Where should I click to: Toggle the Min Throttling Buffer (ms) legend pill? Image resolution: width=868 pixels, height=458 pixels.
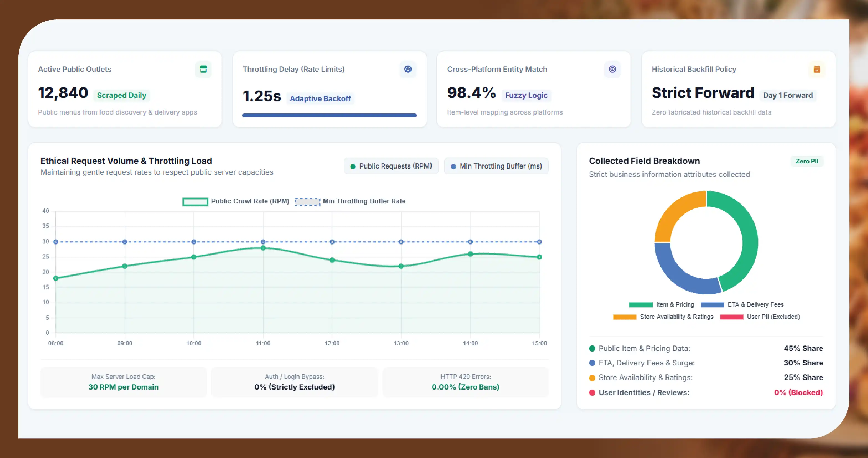[x=496, y=166]
